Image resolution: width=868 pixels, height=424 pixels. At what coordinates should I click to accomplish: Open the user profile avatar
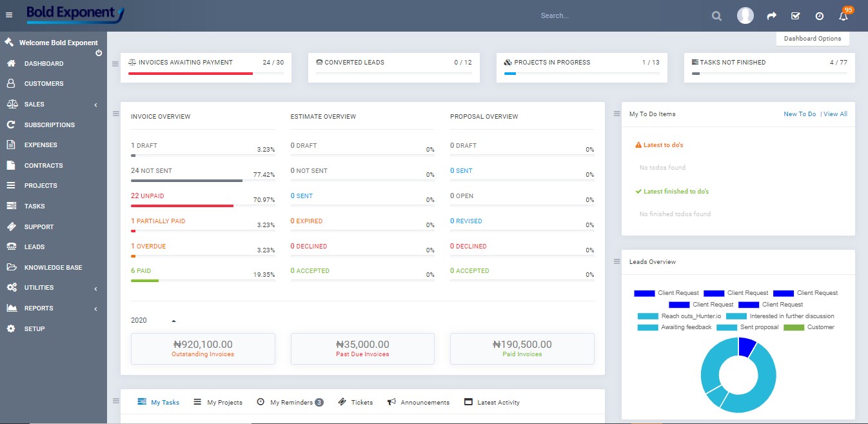(745, 15)
